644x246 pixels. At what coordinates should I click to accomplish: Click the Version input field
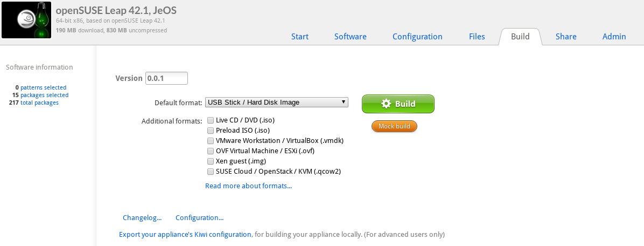pyautogui.click(x=166, y=78)
